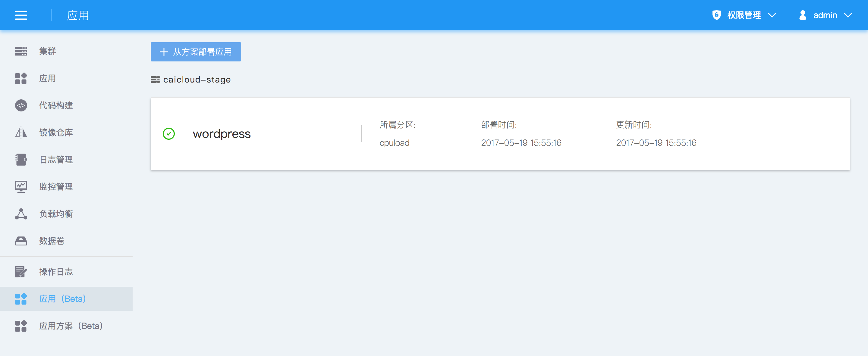The width and height of the screenshot is (868, 356).
Task: Click the code build (代码构建) icon
Action: click(x=21, y=105)
